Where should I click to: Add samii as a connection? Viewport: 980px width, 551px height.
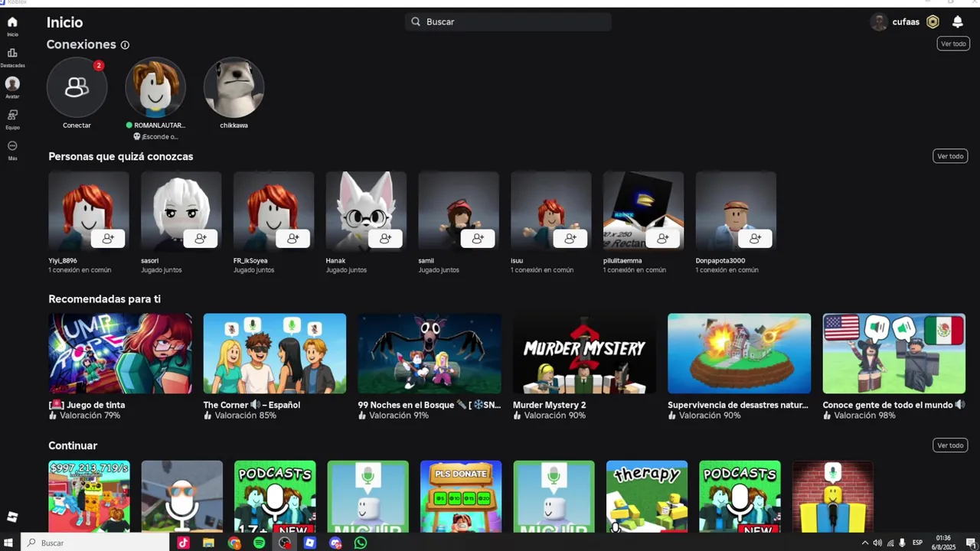click(x=478, y=239)
